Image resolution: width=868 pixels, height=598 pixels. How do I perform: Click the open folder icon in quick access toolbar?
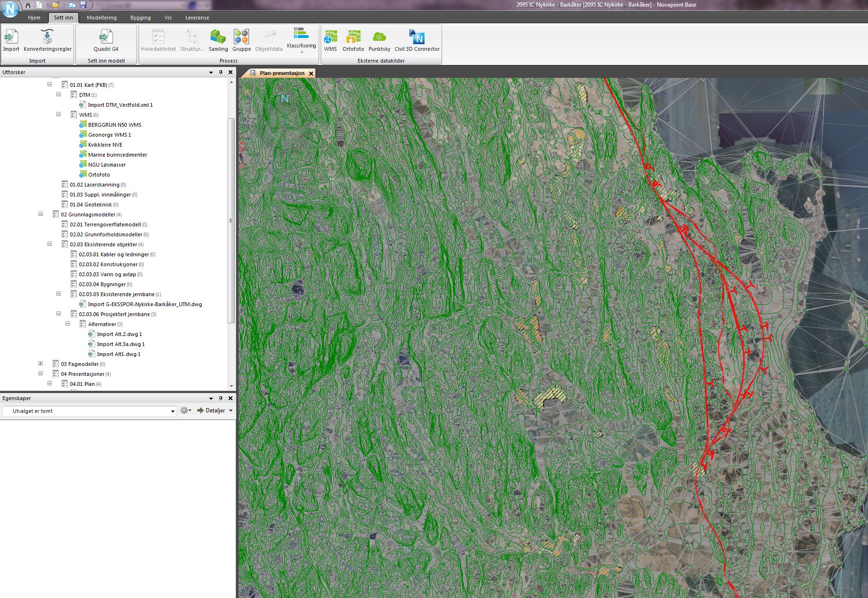tap(55, 5)
